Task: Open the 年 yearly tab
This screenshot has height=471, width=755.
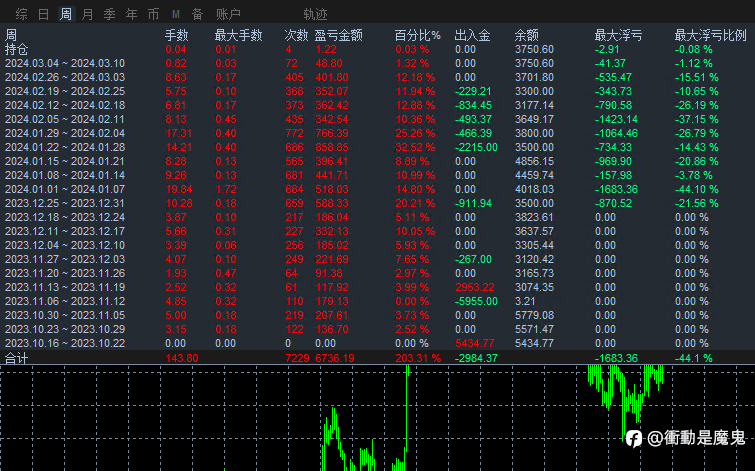Action: [131, 14]
